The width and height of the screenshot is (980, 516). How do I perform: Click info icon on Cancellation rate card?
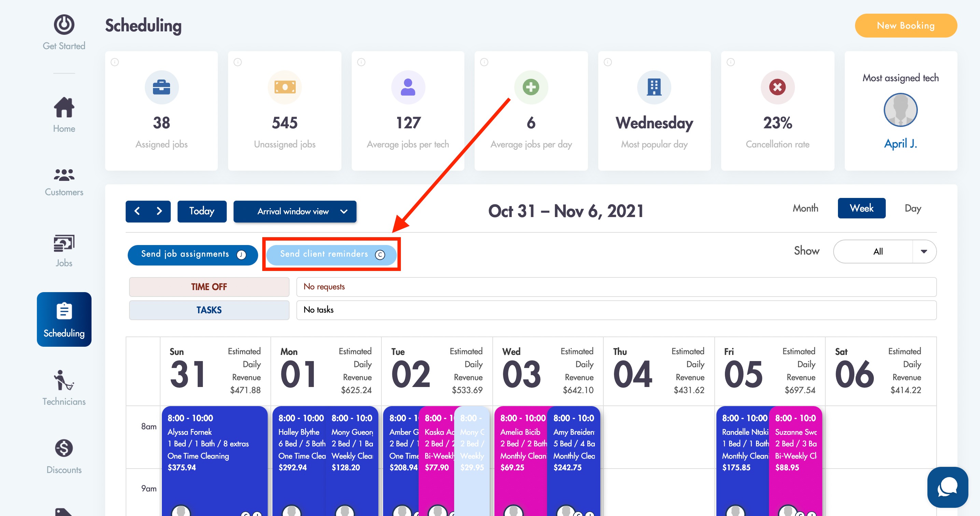pyautogui.click(x=730, y=62)
